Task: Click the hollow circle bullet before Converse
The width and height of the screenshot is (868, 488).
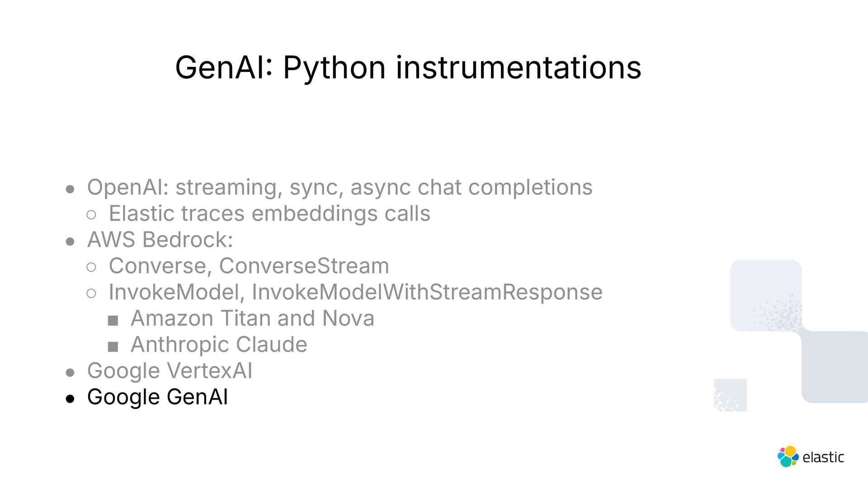Action: 91,267
